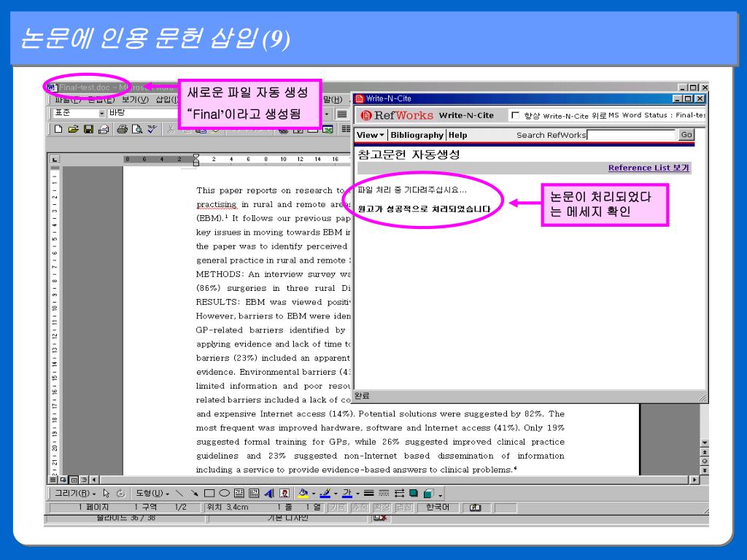
Task: Select the arrow Select Objects tool in Drawing toolbar
Action: [x=107, y=494]
